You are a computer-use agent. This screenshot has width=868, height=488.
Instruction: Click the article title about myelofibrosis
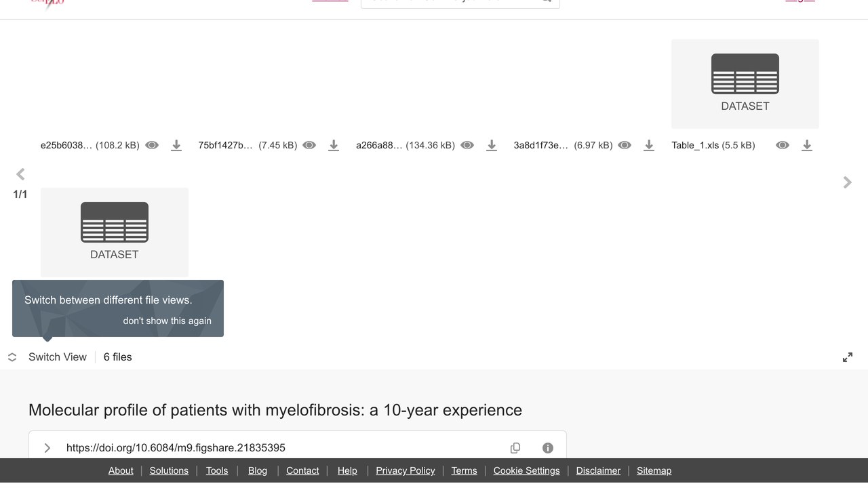point(275,410)
